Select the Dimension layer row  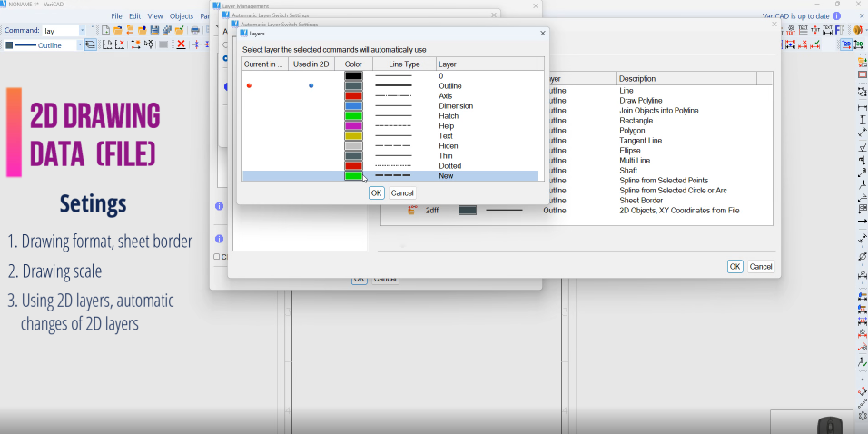[456, 106]
